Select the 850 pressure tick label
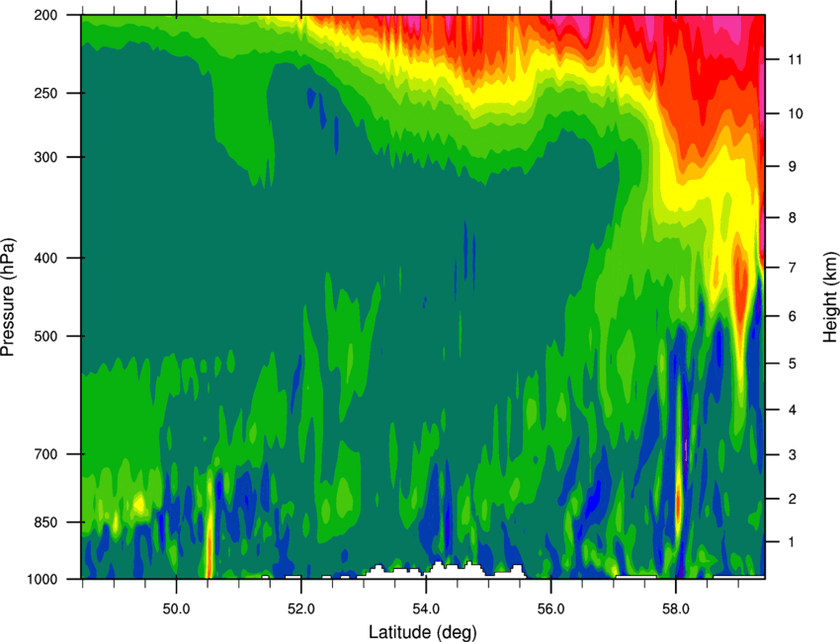Screen dimensions: 840x642 pos(45,522)
